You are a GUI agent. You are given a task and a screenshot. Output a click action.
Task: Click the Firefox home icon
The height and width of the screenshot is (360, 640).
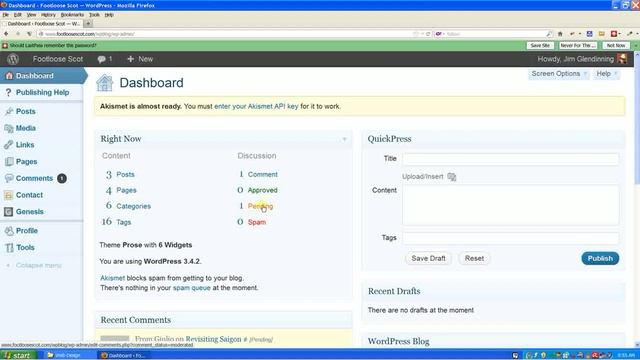point(560,34)
